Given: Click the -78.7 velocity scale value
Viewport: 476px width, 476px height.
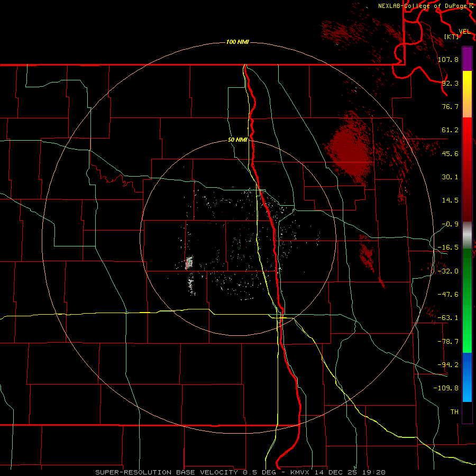Looking at the screenshot, I should click(x=448, y=342).
